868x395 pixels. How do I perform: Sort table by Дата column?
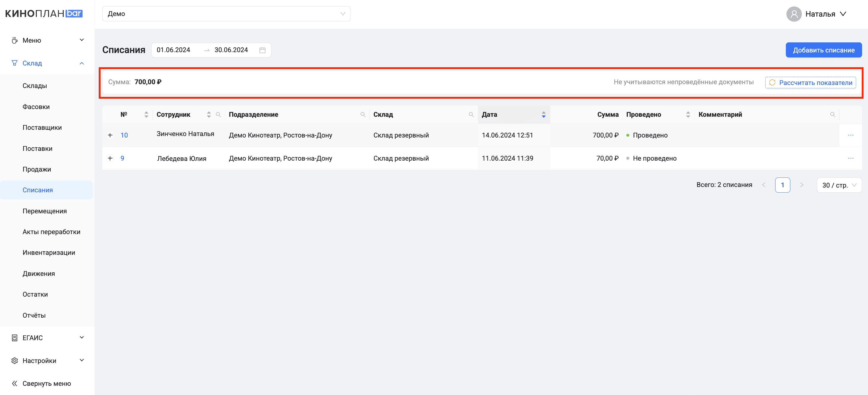pos(544,114)
